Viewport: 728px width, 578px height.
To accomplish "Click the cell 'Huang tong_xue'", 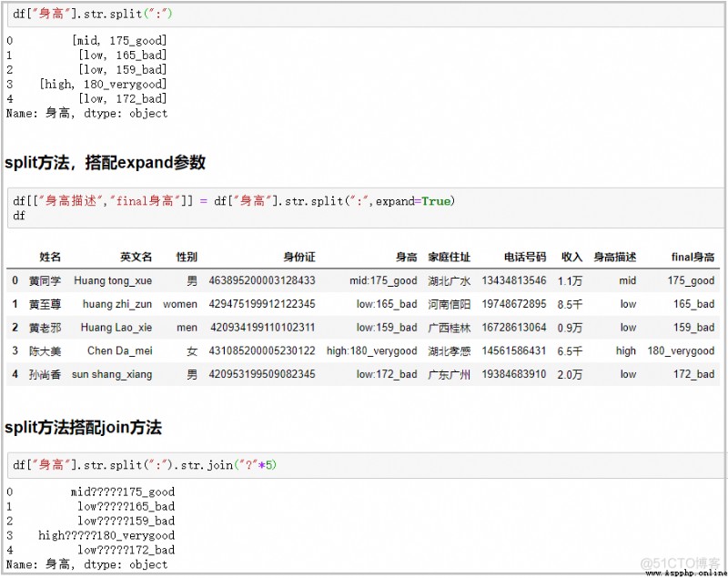I will click(113, 281).
